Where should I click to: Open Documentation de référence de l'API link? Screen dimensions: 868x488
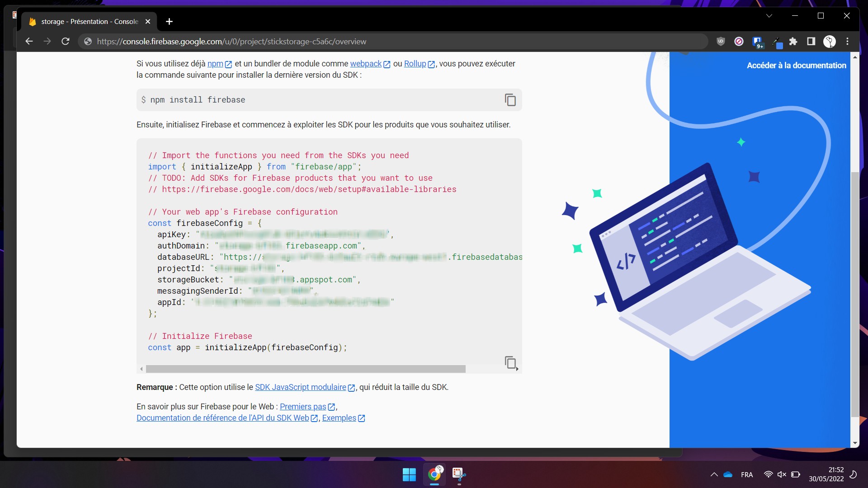coord(227,418)
